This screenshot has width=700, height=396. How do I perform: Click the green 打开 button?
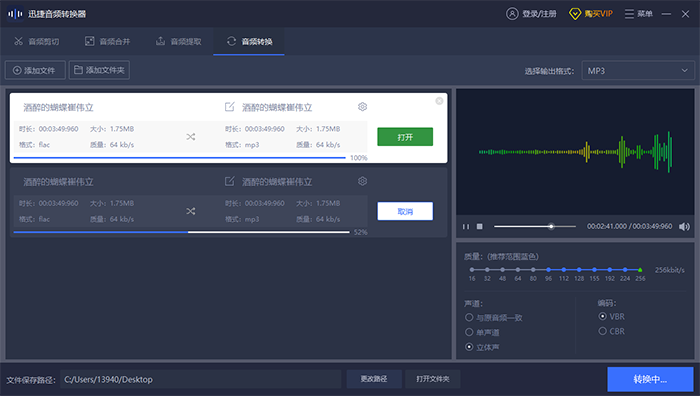coord(405,137)
